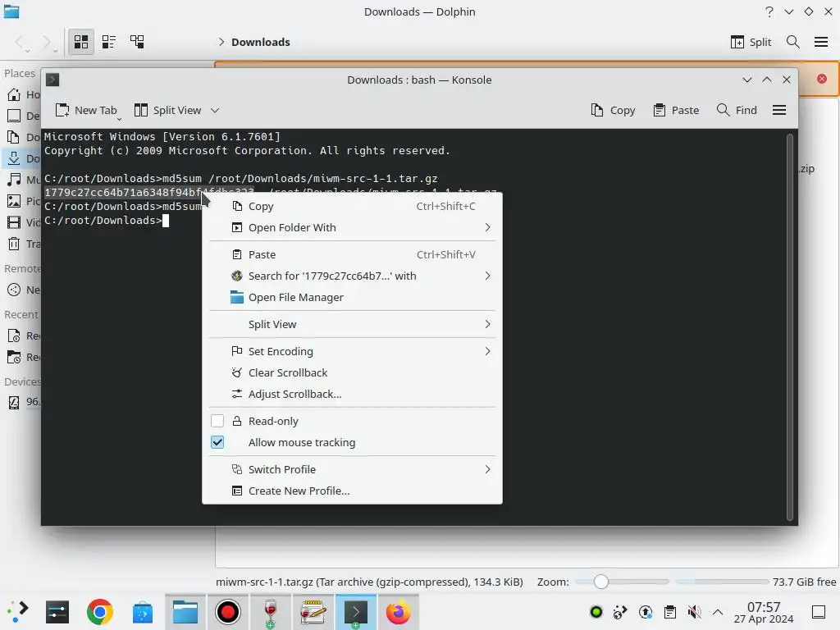Click the Konsole vertical scrollbar

(790, 326)
